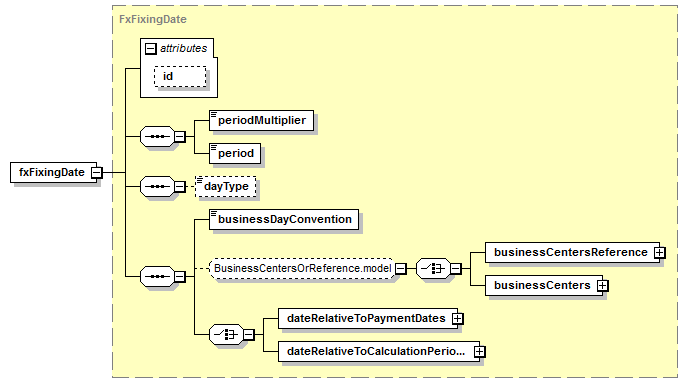Click the choice compositor icon before businessCentersReference

point(433,268)
